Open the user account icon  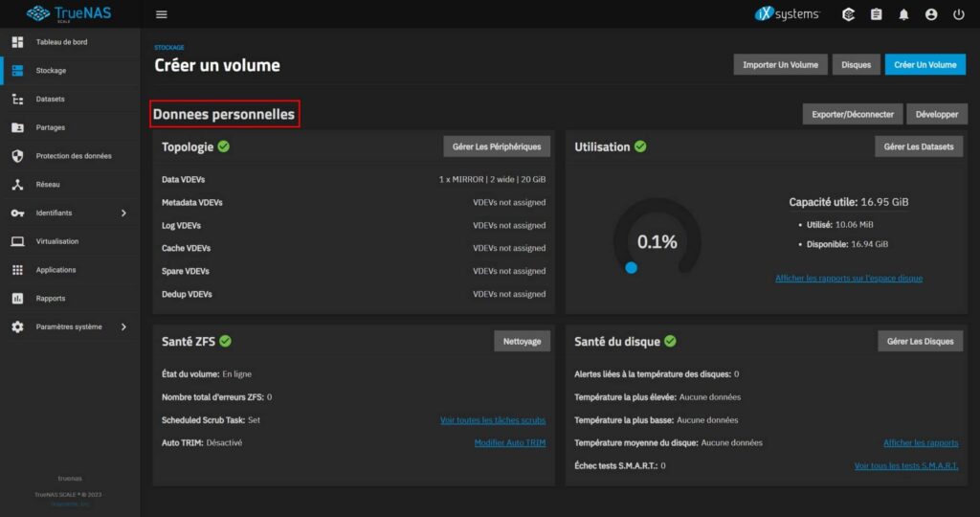[931, 14]
